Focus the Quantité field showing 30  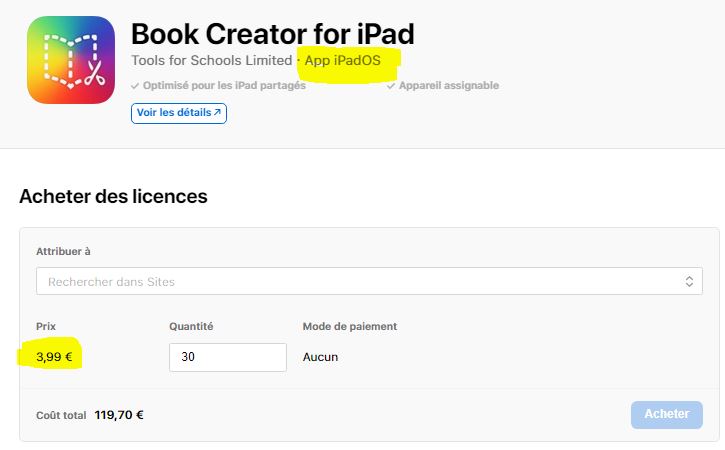coord(228,357)
